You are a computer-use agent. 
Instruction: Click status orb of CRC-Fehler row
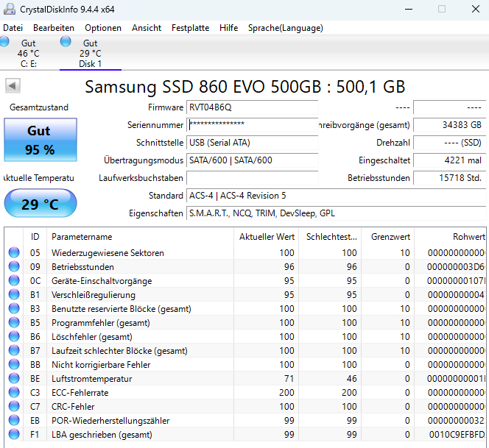14,406
